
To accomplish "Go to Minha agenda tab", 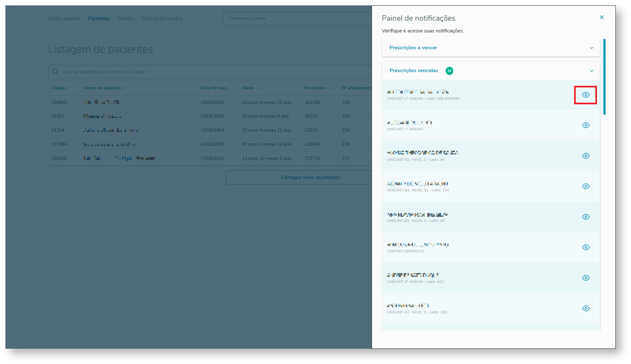I will pos(64,18).
